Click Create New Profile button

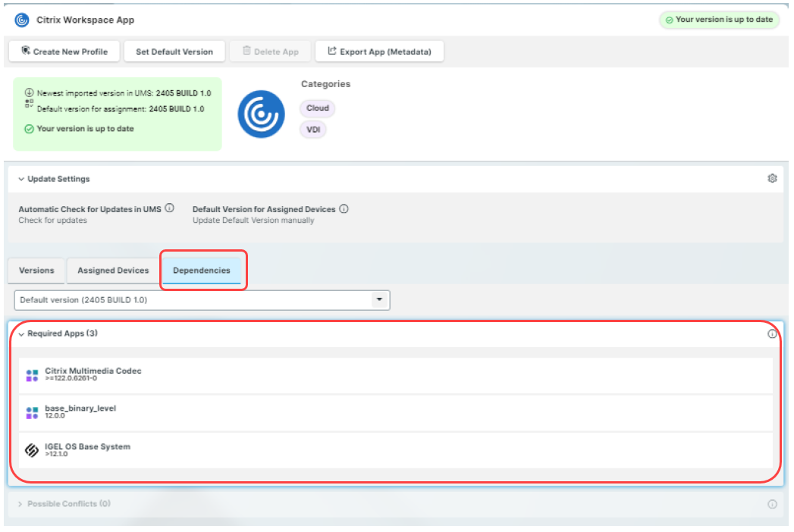64,52
